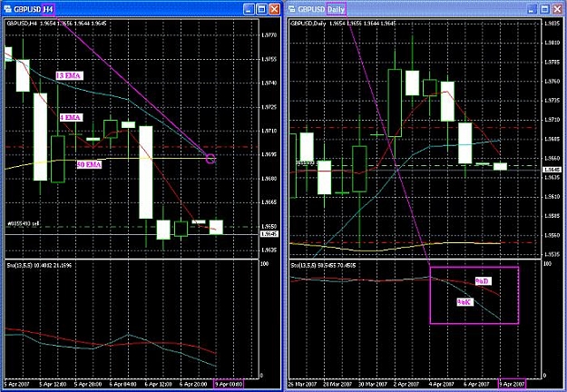Click 1.9740 on the H4 price axis
Viewport: 567px width, 392px height.
tap(269, 83)
